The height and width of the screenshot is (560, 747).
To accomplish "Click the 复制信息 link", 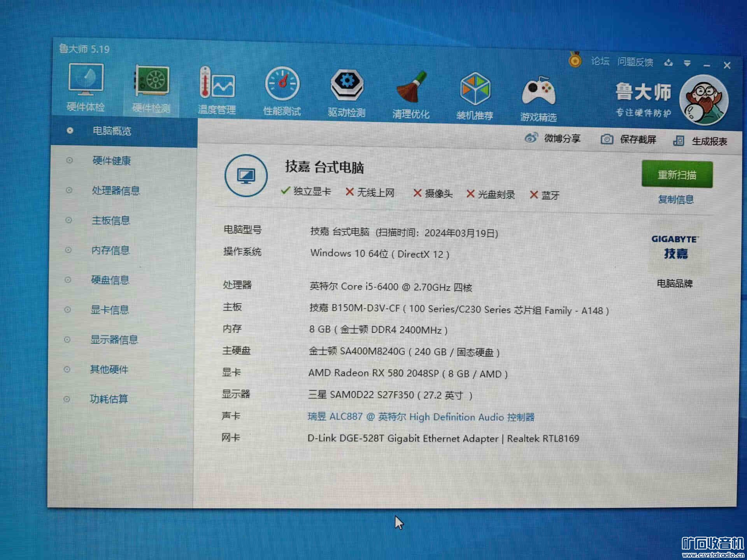I will point(676,199).
